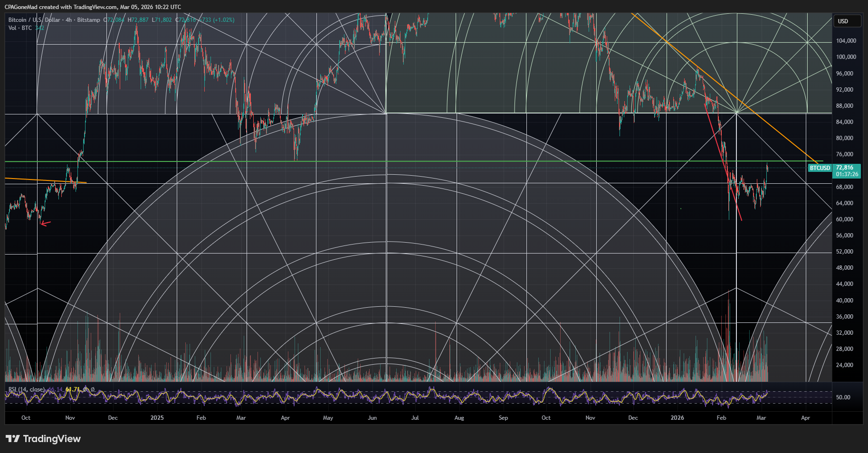Click the 2026 label on the time axis
The image size is (868, 453).
click(677, 418)
